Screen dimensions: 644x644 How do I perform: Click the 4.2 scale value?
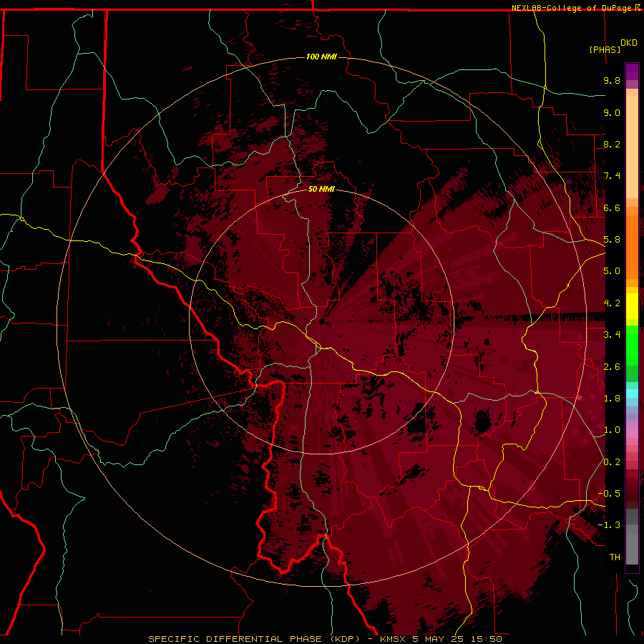click(612, 303)
